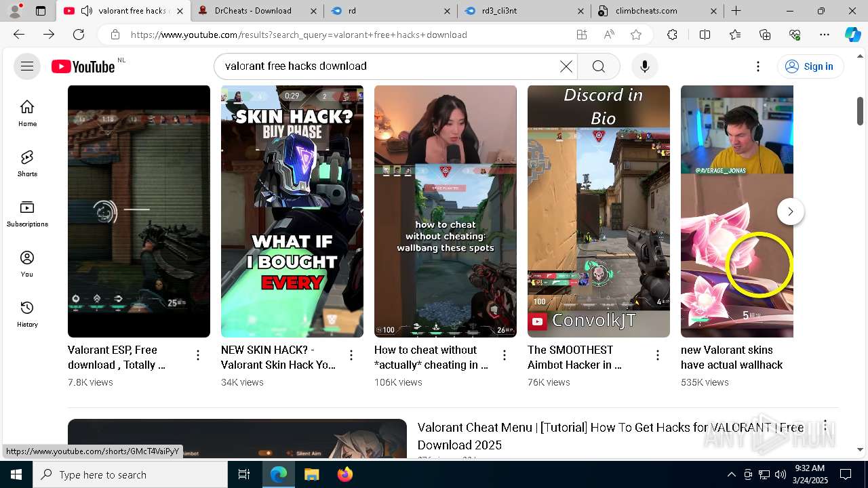The height and width of the screenshot is (488, 868).
Task: Show next Shorts with the arrow
Action: tap(790, 211)
